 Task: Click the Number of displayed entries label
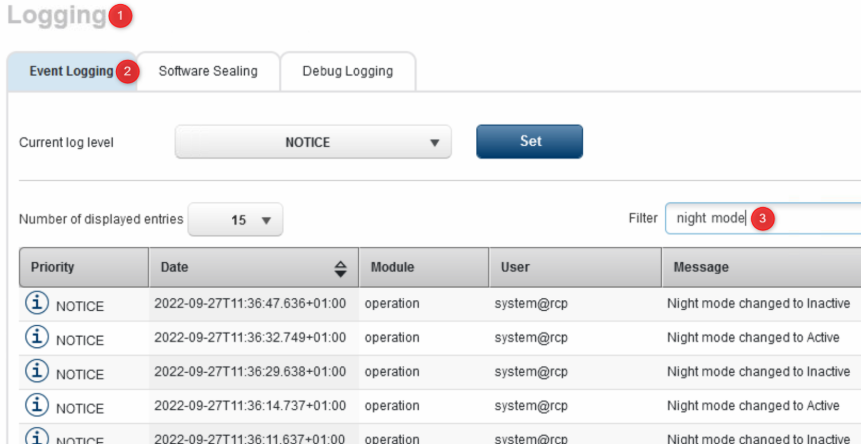(x=101, y=219)
